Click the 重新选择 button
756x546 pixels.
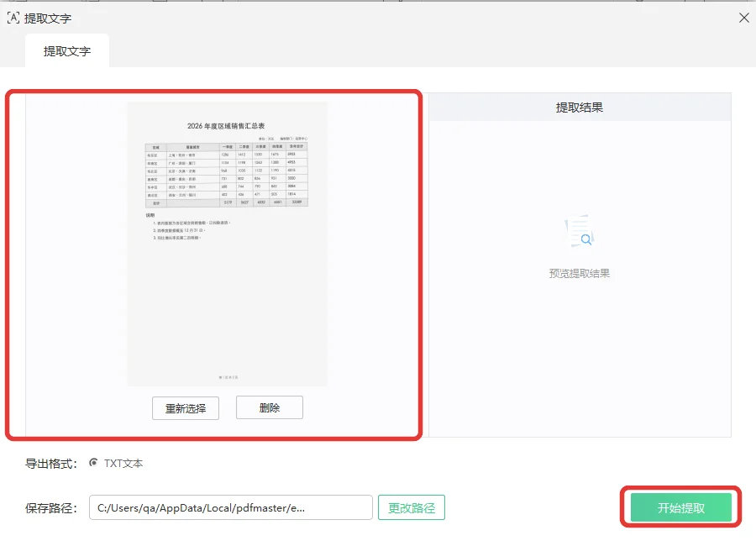186,408
